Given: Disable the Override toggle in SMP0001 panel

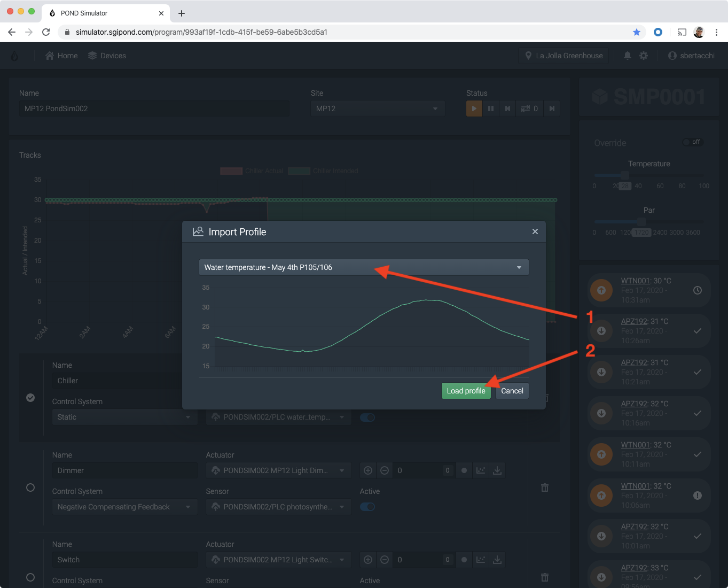Looking at the screenshot, I should click(x=693, y=142).
